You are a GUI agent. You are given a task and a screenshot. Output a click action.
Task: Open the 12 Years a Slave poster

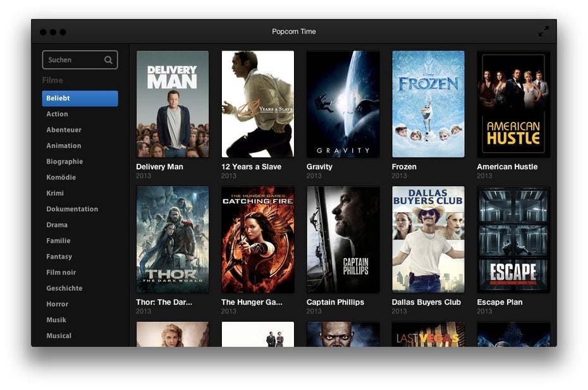click(257, 104)
